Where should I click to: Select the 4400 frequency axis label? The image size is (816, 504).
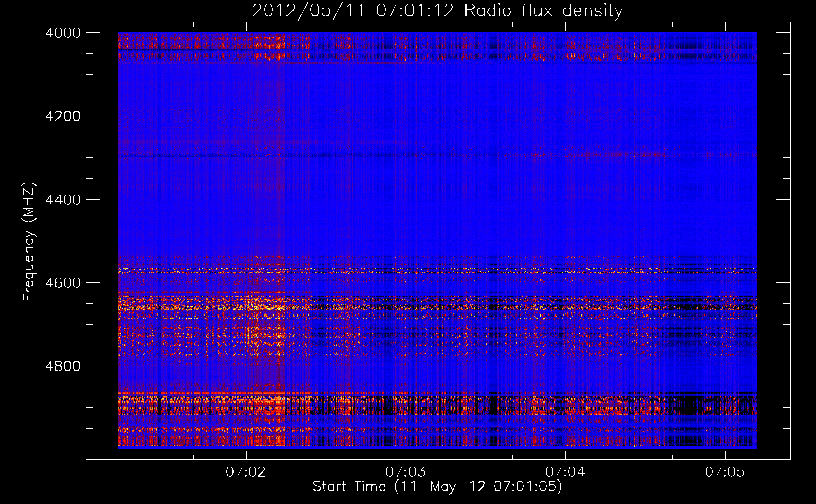[63, 200]
